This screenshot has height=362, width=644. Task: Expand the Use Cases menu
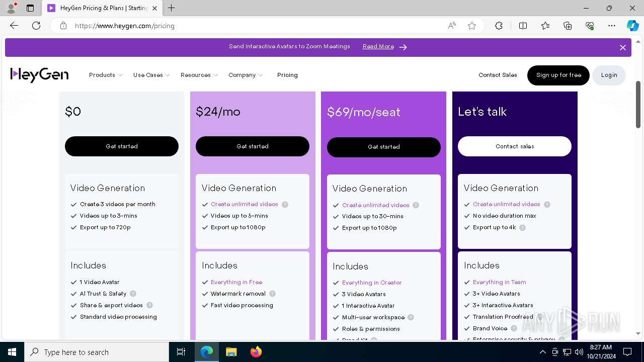coord(151,75)
